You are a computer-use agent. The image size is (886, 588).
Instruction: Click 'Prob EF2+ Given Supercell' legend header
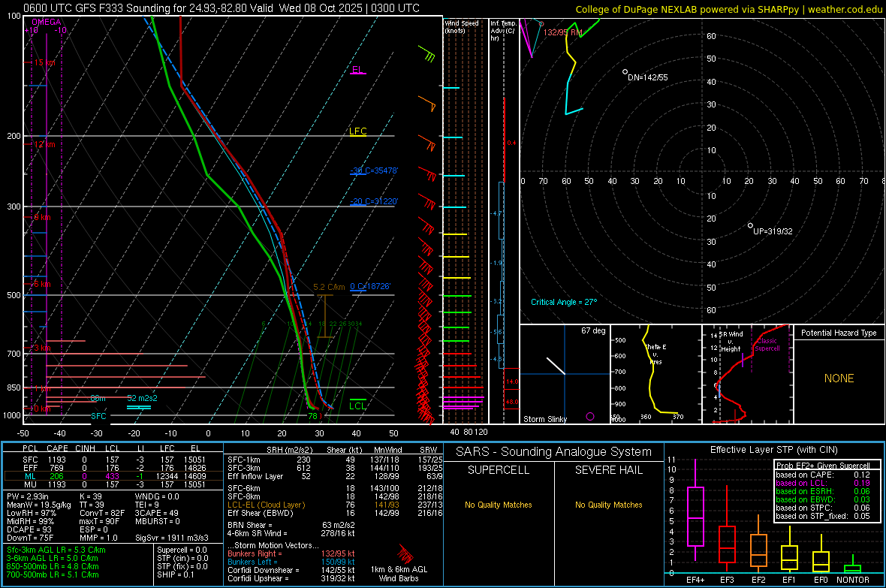823,466
